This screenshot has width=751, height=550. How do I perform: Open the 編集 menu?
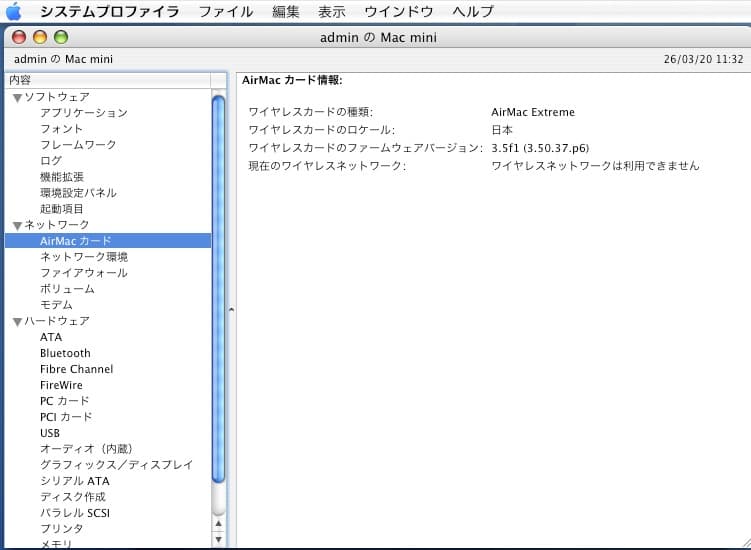pos(286,11)
